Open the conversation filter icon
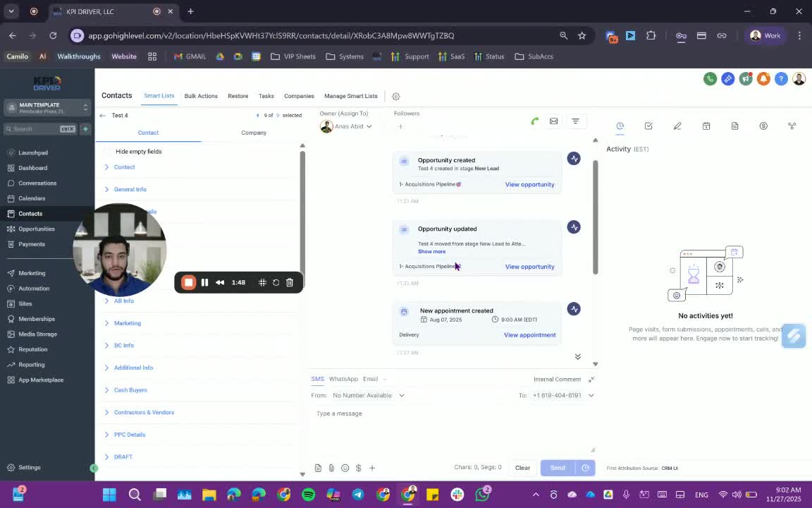 click(x=575, y=121)
